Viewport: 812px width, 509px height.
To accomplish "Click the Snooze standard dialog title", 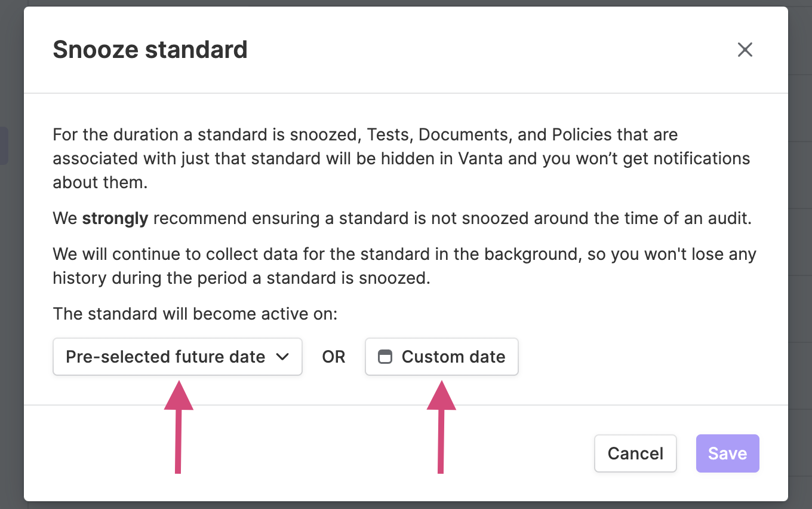I will [150, 50].
